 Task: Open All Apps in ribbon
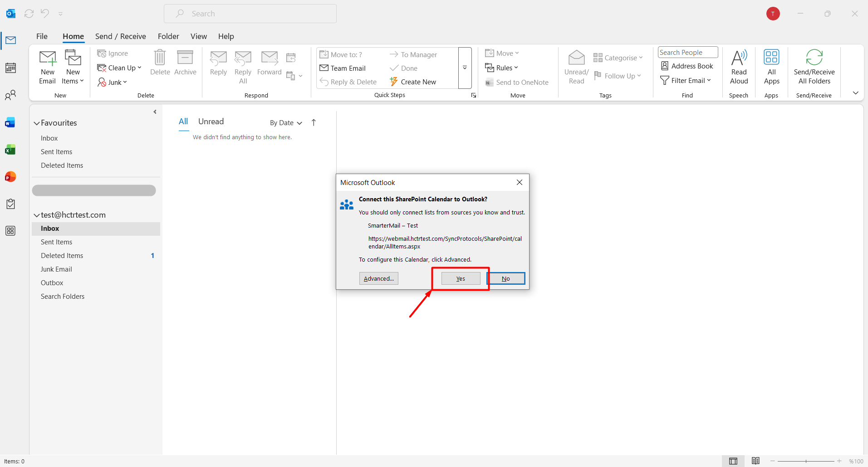(x=771, y=67)
